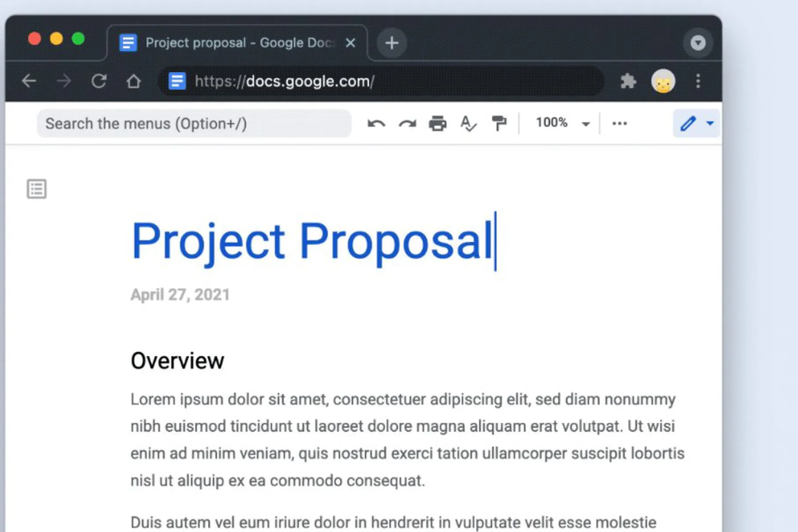The height and width of the screenshot is (532, 798).
Task: Activate the Paint format tool
Action: tap(499, 123)
